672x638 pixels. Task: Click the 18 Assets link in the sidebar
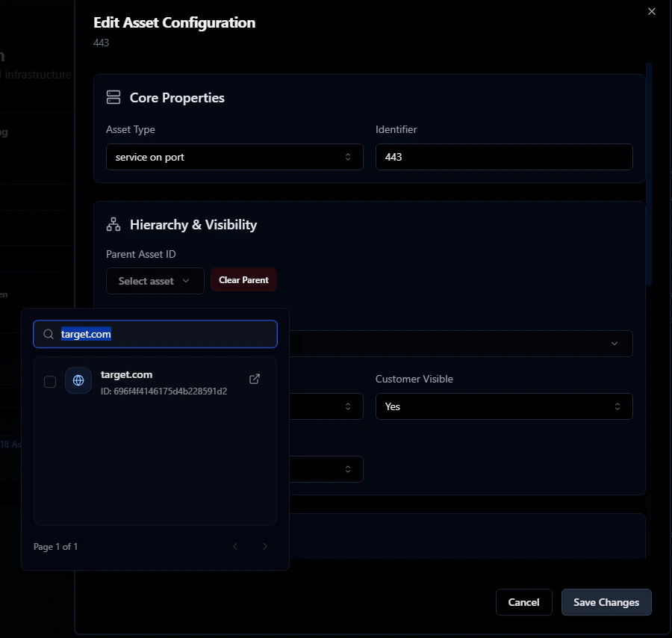tap(10, 443)
